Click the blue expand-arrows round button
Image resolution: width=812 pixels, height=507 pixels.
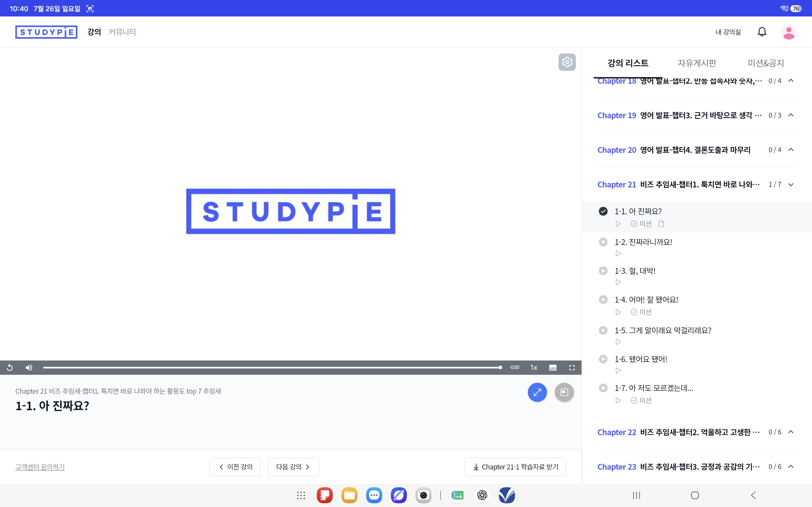[537, 392]
